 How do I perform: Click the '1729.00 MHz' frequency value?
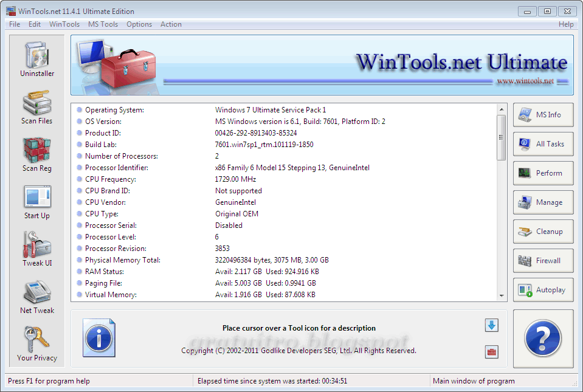(x=235, y=179)
